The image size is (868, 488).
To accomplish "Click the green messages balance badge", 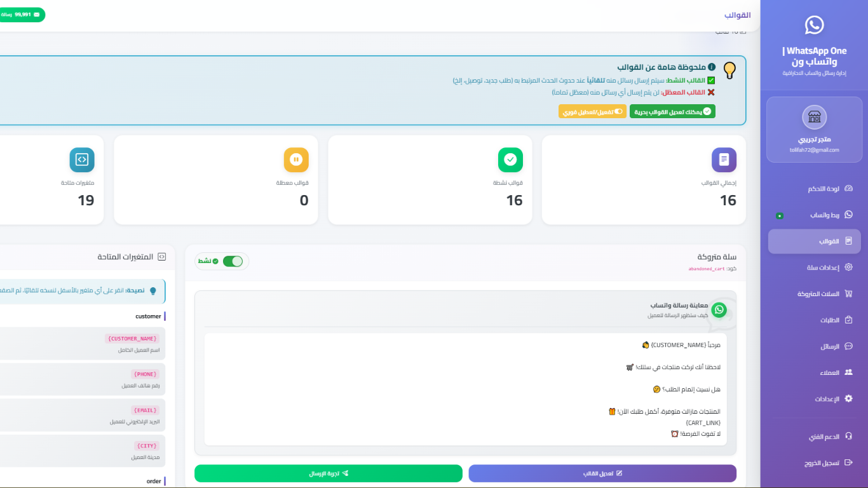I will pyautogui.click(x=22, y=15).
